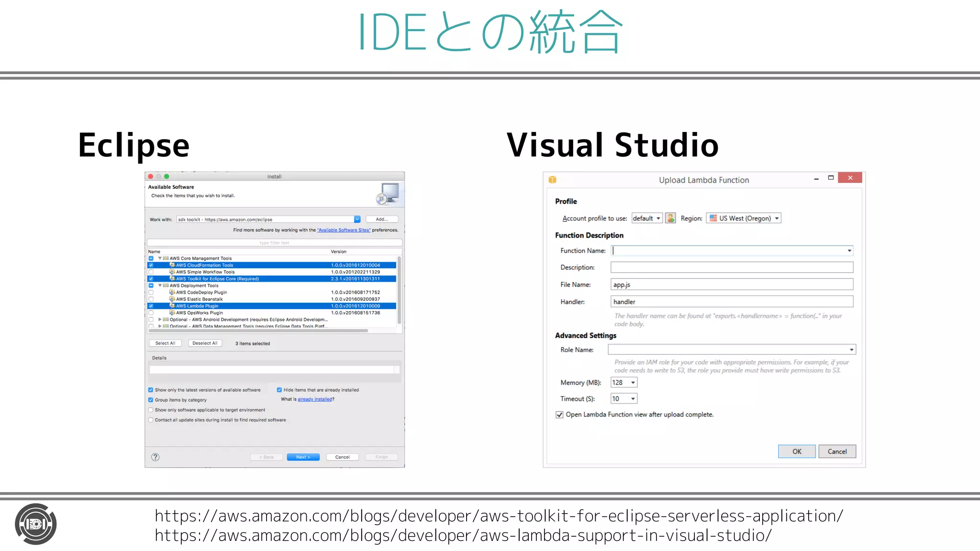Viewport: 980px width, 551px height.
Task: Click the AWS Toolkit for Eclipse Core icon
Action: [x=172, y=278]
